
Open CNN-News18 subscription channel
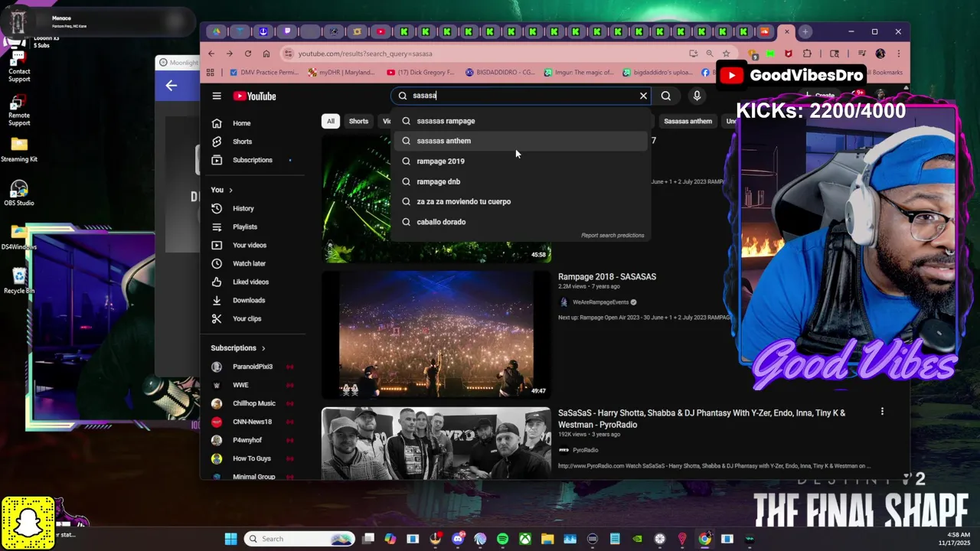pos(253,422)
